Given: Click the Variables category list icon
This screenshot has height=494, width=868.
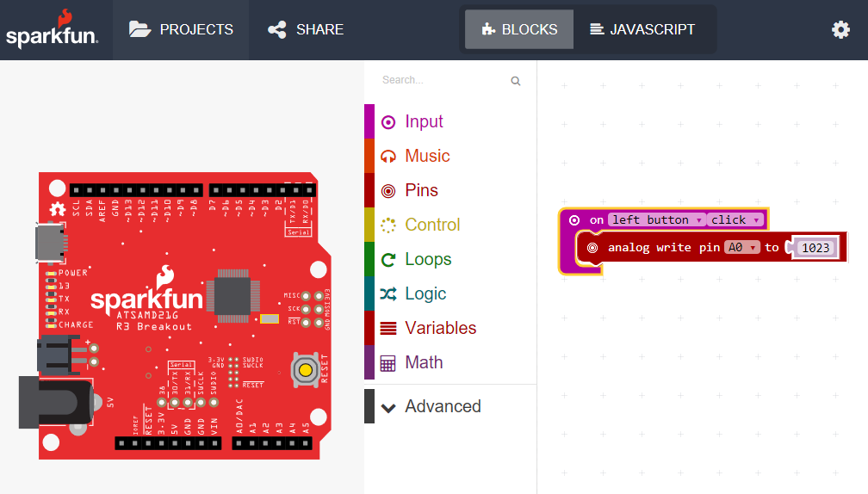Looking at the screenshot, I should (388, 329).
